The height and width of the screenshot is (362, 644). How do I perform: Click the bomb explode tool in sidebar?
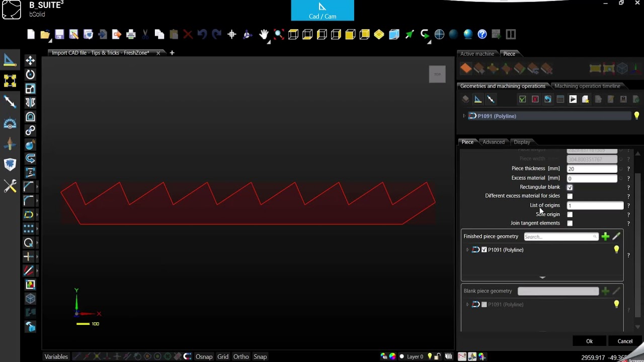point(30,145)
